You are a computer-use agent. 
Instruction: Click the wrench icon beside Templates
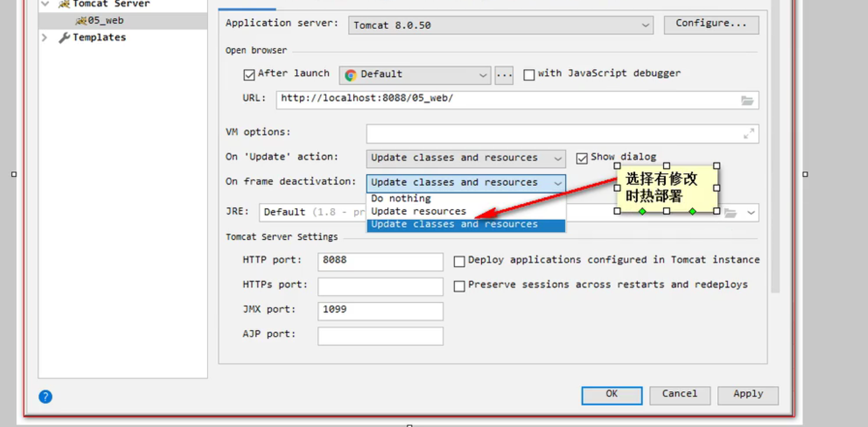[x=64, y=38]
